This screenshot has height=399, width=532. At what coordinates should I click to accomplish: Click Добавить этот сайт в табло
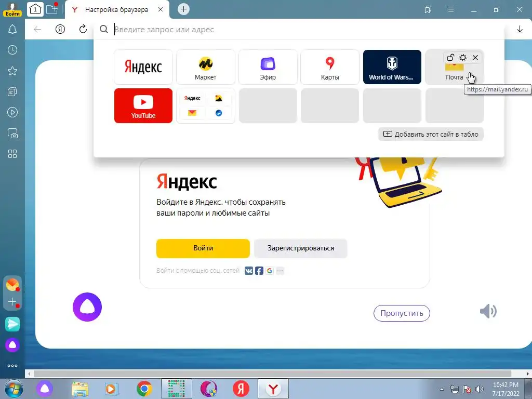click(x=431, y=134)
